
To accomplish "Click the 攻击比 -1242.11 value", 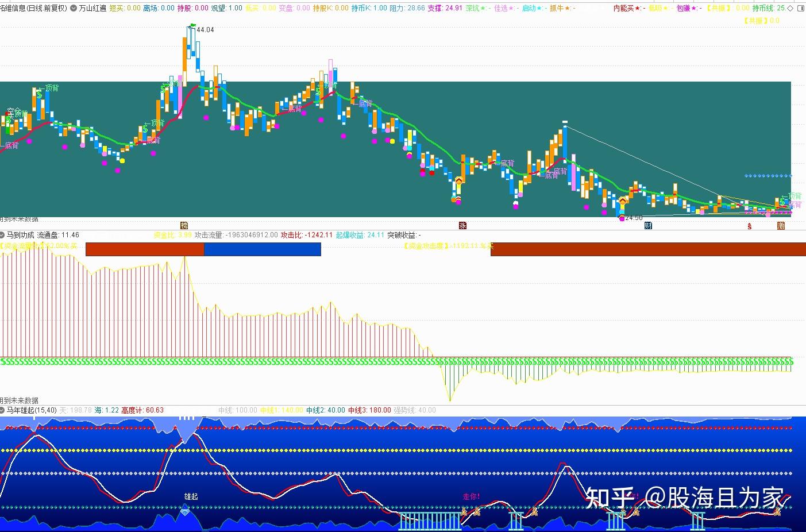I will (x=307, y=235).
